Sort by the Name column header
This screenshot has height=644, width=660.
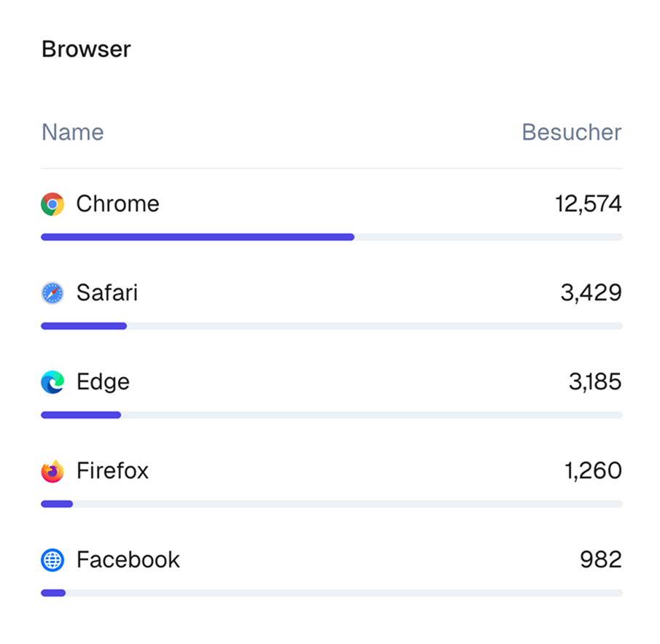tap(72, 132)
